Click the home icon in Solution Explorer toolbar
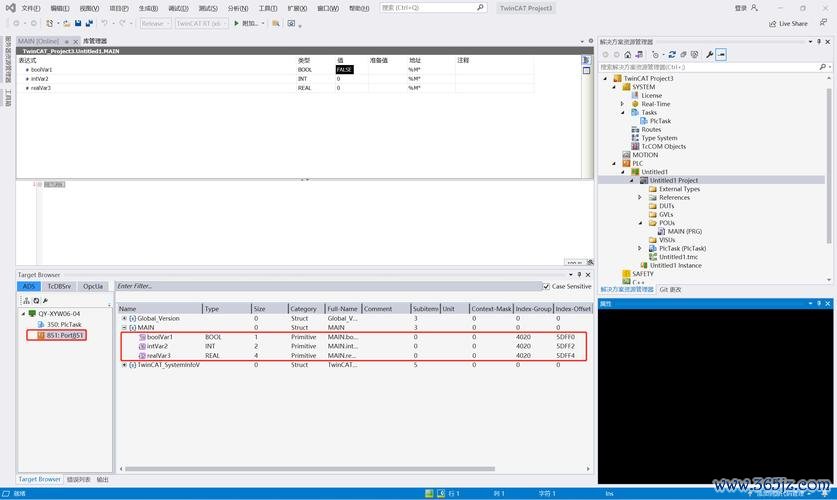This screenshot has height=500, width=837. [628, 54]
